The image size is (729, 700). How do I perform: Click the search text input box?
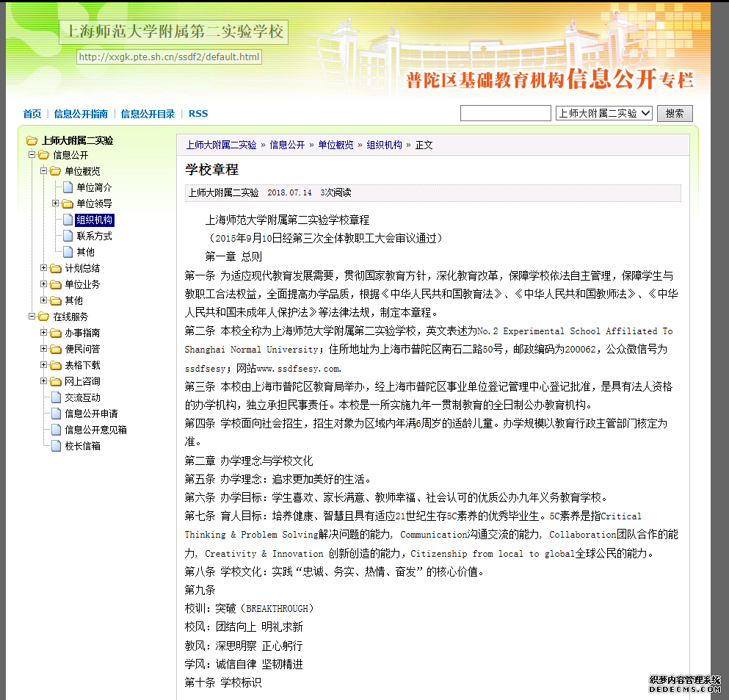505,113
